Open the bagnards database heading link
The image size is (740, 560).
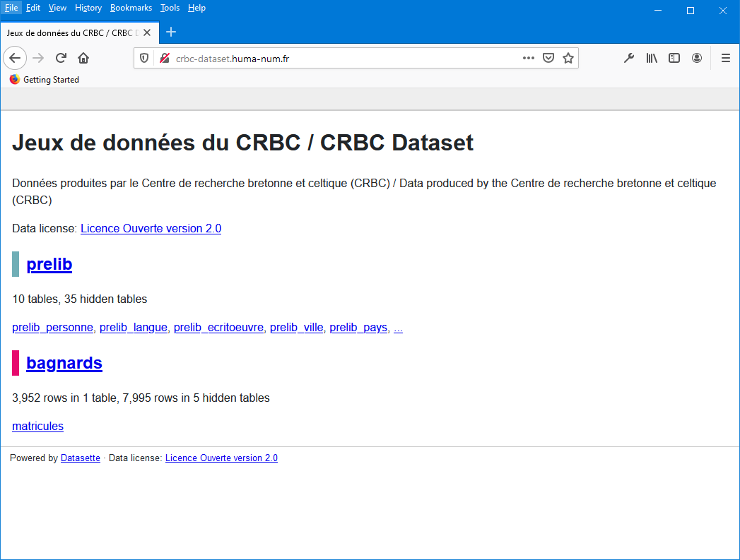[x=64, y=363]
